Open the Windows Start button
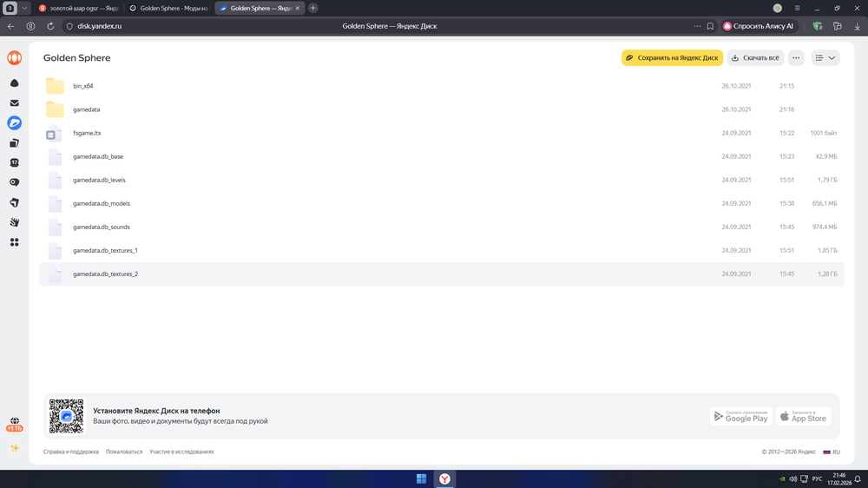Viewport: 868px width, 488px height. (421, 478)
